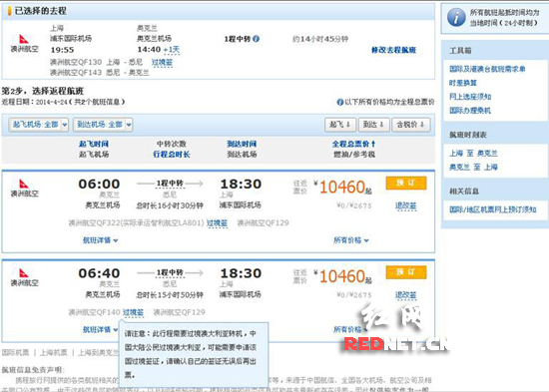Sort by 行程总时长 column header
The width and height of the screenshot is (549, 392).
pos(172,155)
